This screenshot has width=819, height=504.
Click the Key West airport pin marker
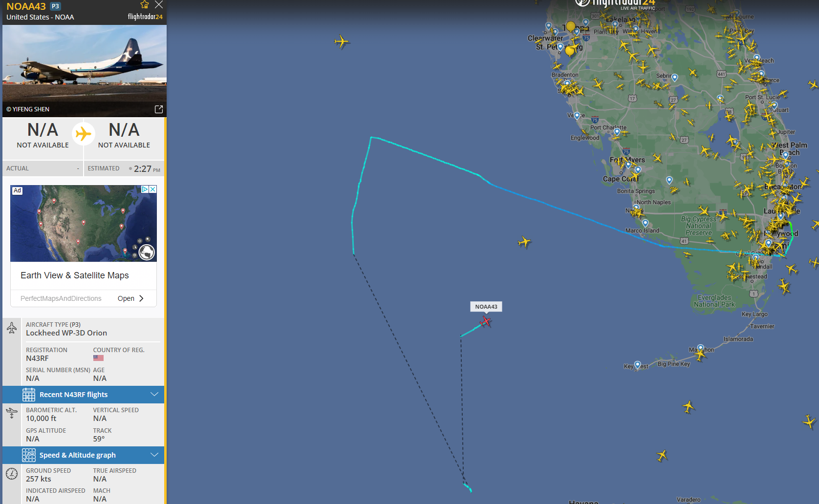point(637,365)
